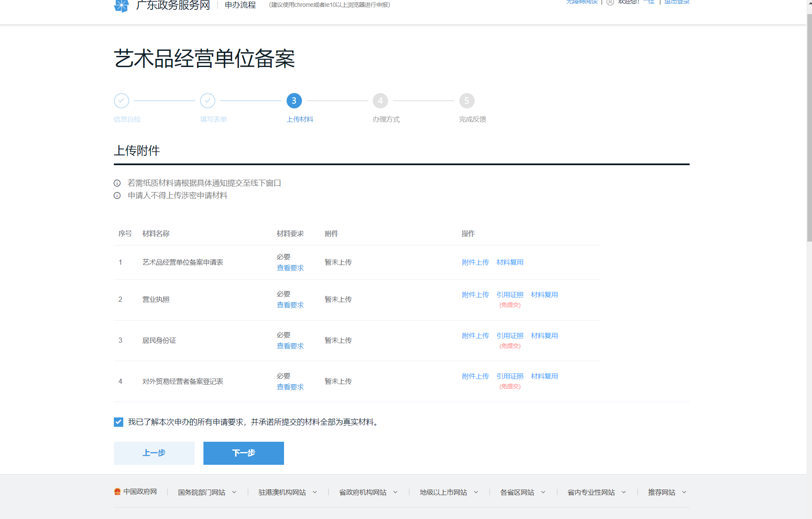Uncheck the materials authenticity agreement checkbox

coord(119,422)
